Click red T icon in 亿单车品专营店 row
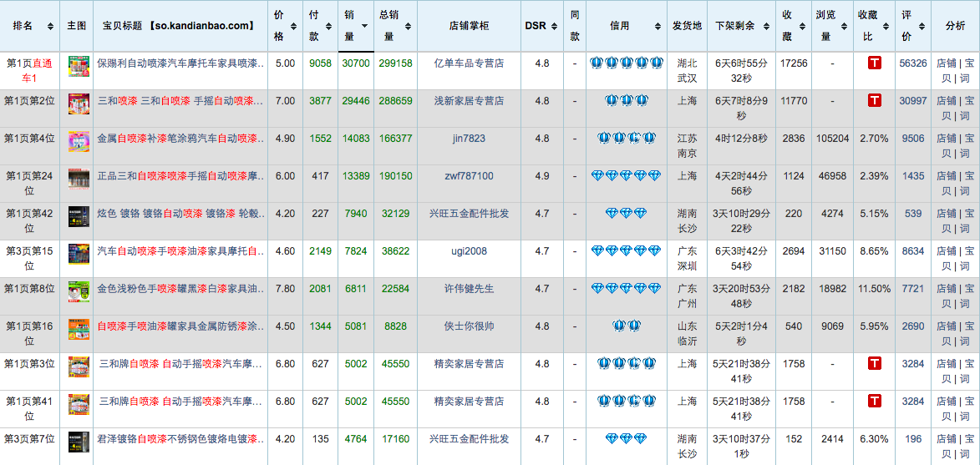The image size is (980, 465). 874,63
